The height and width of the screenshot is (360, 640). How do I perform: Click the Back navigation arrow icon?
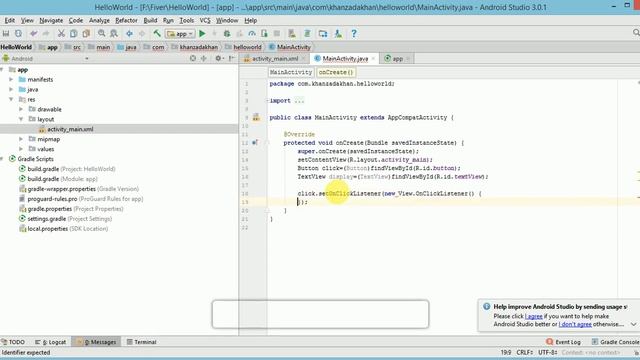(x=129, y=33)
